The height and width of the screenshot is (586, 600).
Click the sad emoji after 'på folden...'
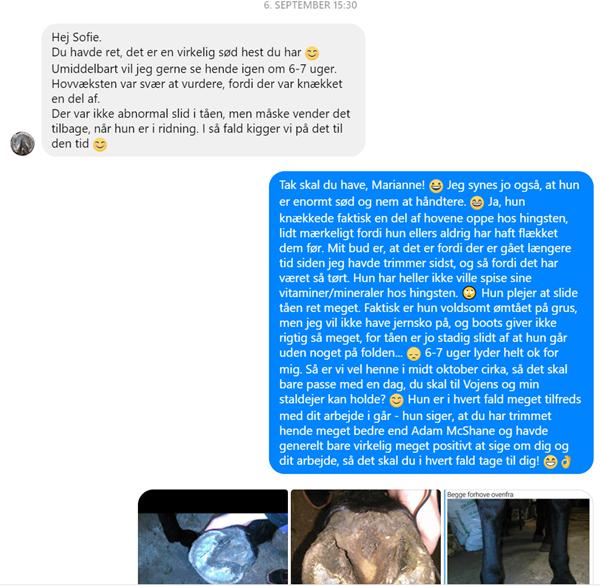pos(414,354)
